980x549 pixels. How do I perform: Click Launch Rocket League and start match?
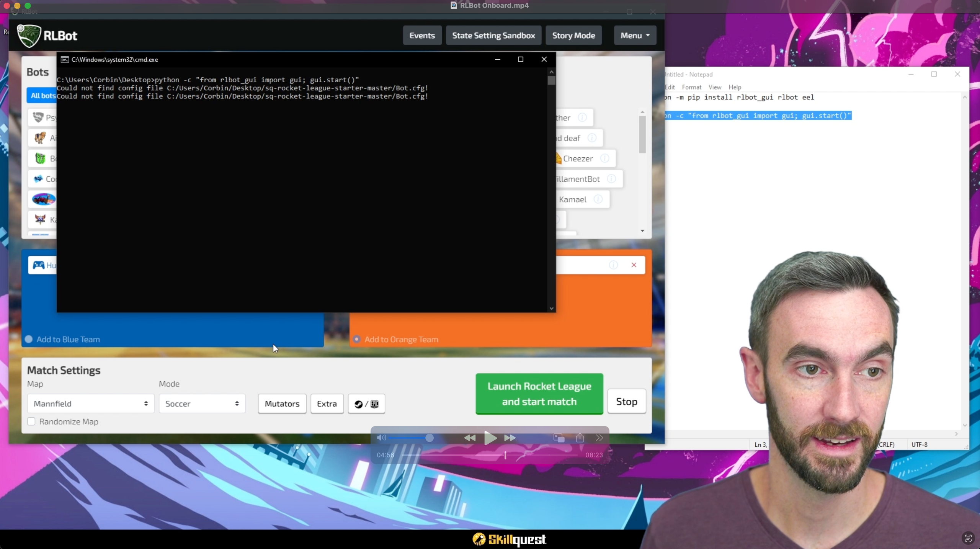click(x=539, y=394)
